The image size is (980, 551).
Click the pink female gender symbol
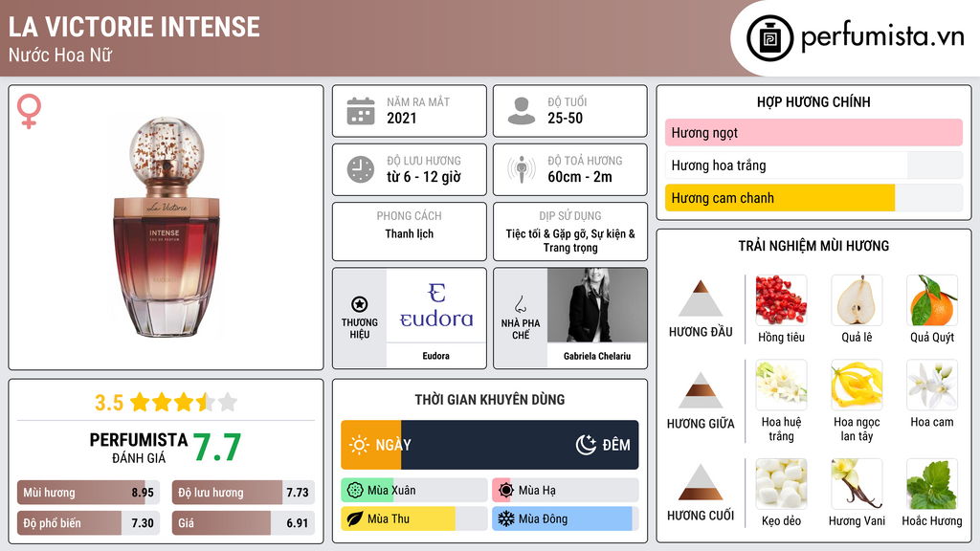(x=30, y=111)
